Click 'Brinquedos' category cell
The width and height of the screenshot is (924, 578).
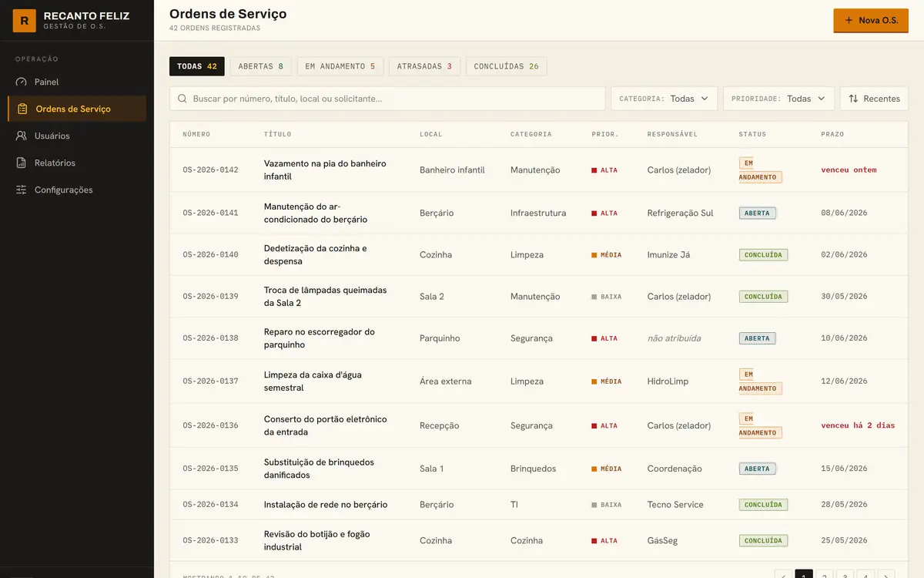[x=533, y=469]
